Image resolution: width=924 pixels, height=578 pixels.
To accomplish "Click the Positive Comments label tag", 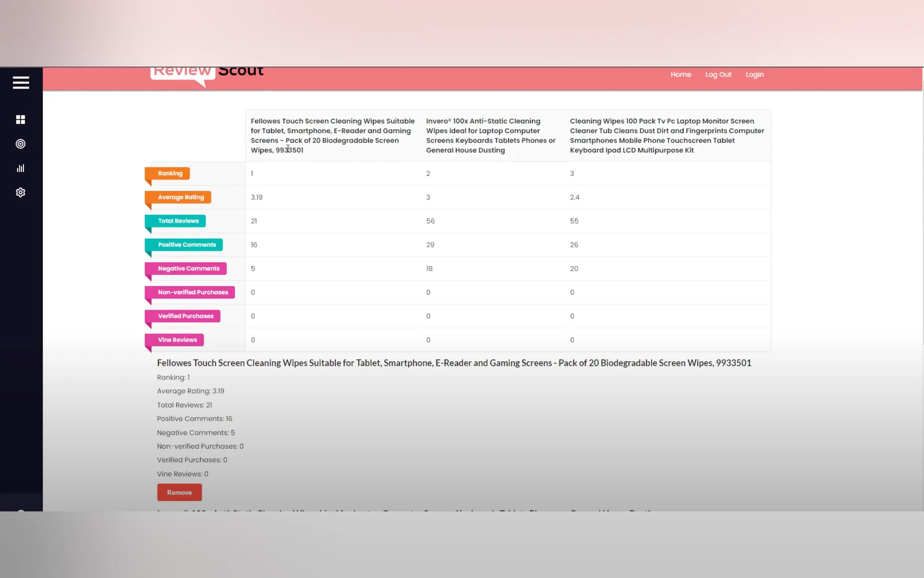I will click(187, 245).
